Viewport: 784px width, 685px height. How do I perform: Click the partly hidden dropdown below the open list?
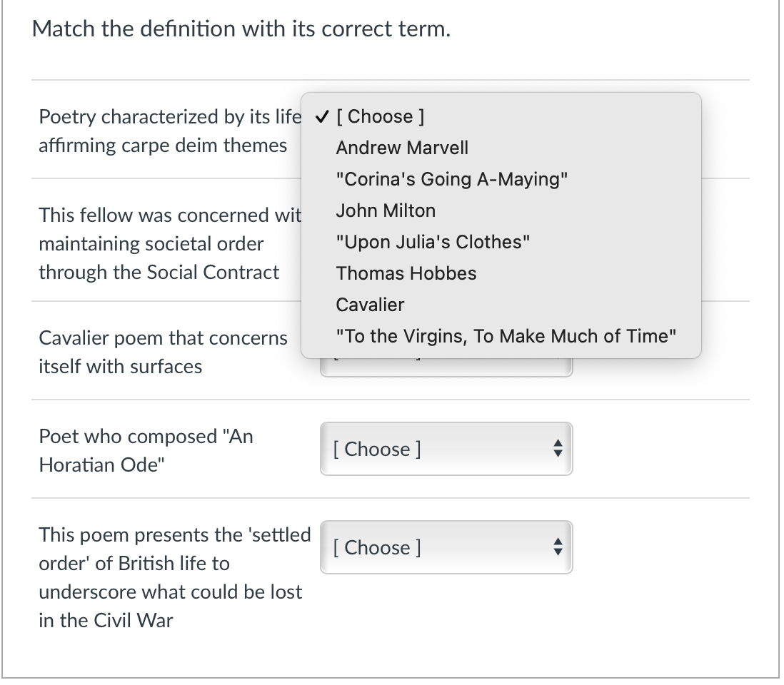446,368
